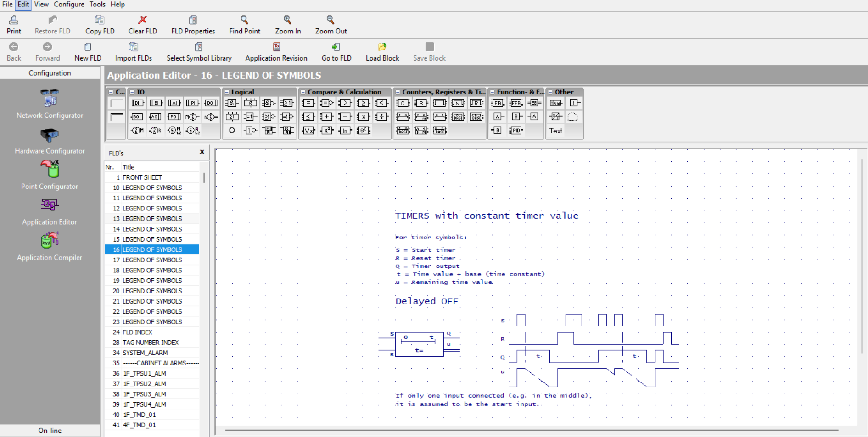Image resolution: width=868 pixels, height=437 pixels.
Task: Collapse the Logical symbol group
Action: tap(226, 92)
